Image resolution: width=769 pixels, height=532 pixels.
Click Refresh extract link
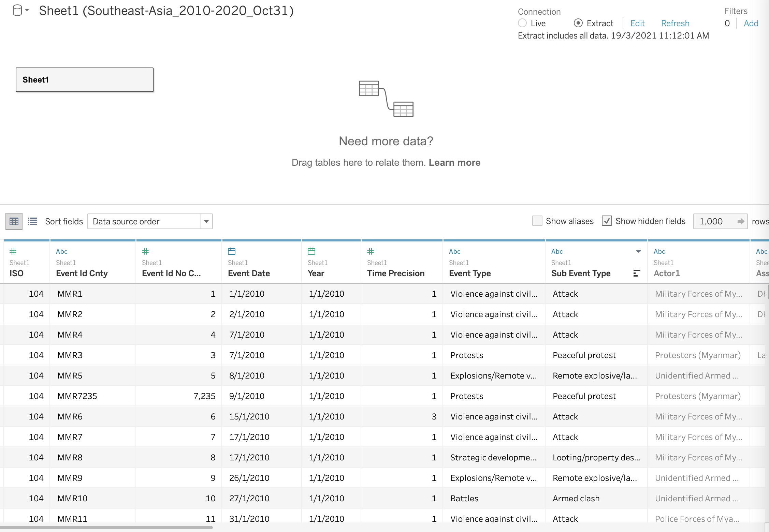675,23
